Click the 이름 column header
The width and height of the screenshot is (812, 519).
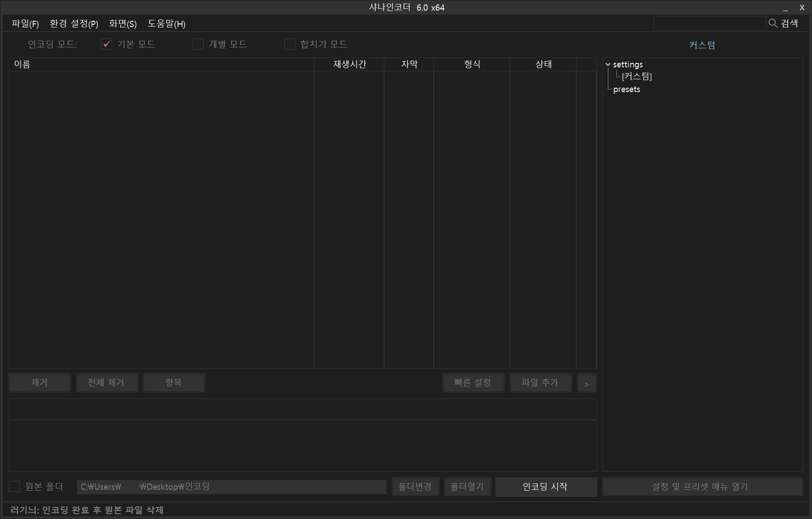click(162, 64)
